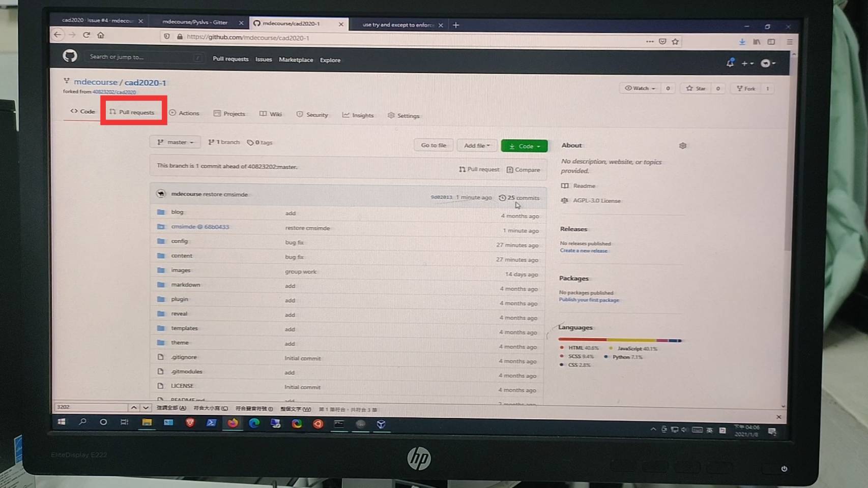Open Brave browser from the taskbar
This screenshot has width=868, height=488.
pyautogui.click(x=190, y=423)
